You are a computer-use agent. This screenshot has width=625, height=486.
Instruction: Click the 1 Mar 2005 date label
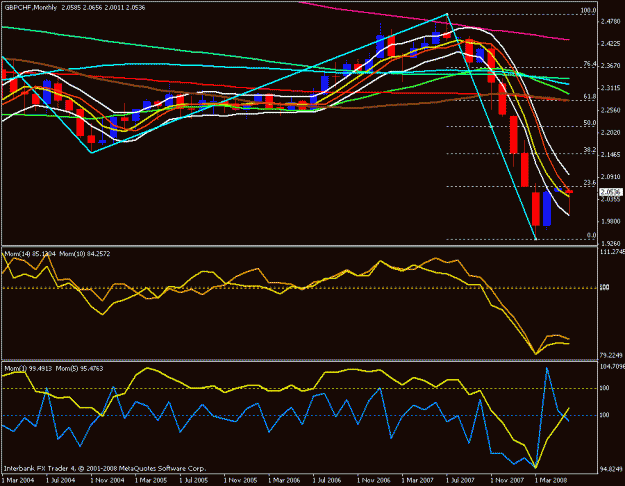click(x=150, y=480)
